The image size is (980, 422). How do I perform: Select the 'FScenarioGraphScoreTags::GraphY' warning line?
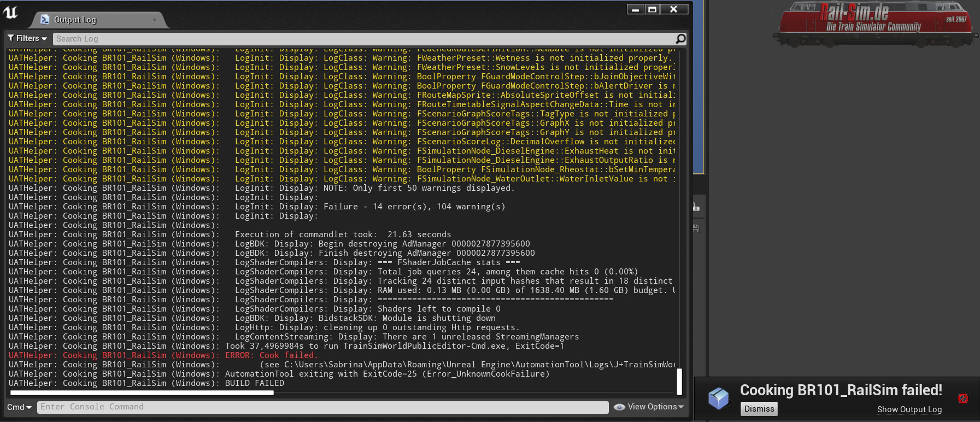pos(342,132)
